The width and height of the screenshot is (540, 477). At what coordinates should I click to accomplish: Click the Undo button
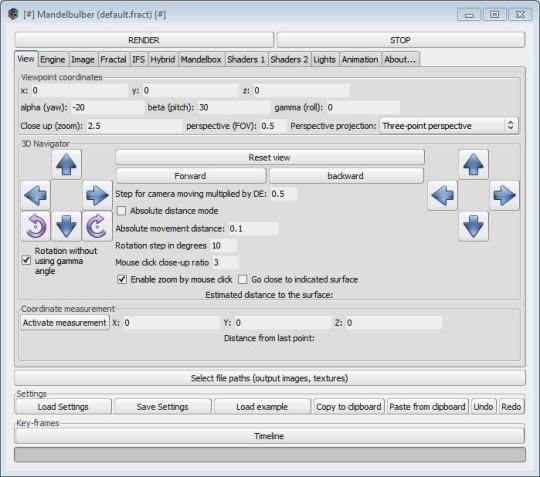483,407
